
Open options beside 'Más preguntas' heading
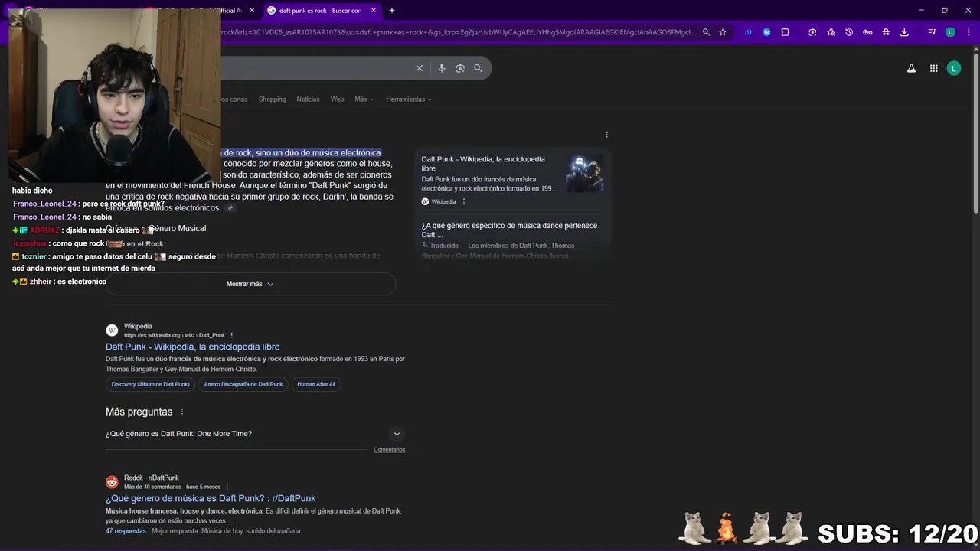[x=181, y=412]
